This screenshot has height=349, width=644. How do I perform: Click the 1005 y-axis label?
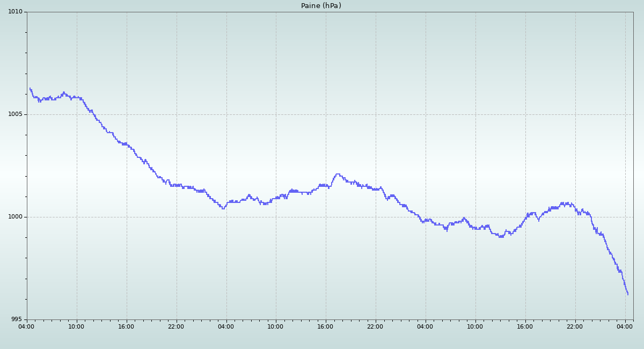[x=16, y=114]
